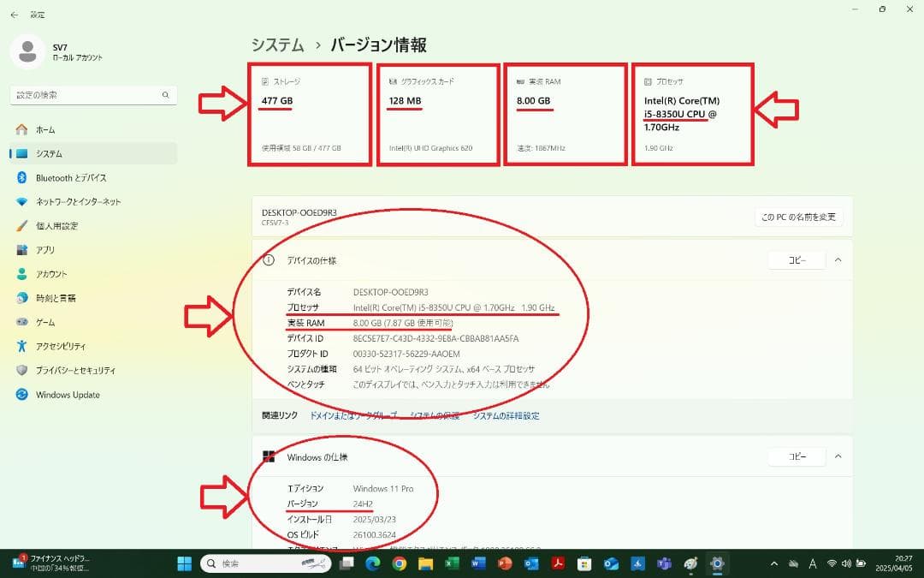Image resolution: width=924 pixels, height=578 pixels.
Task: Go to ネットワークとインターネット settings
Action: tap(77, 202)
